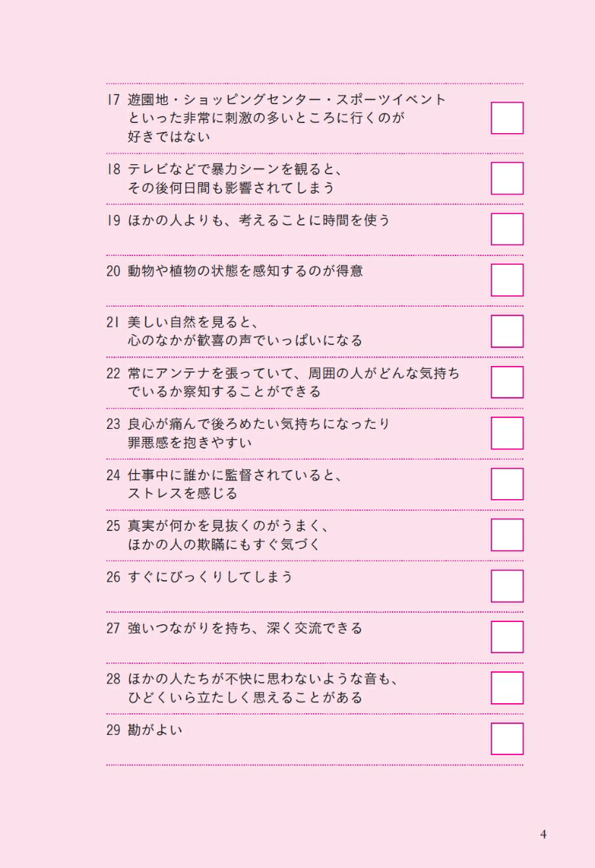Tick the checkbox for item 26 すぐにびっくりしてしまう
595x868 pixels.
[507, 586]
